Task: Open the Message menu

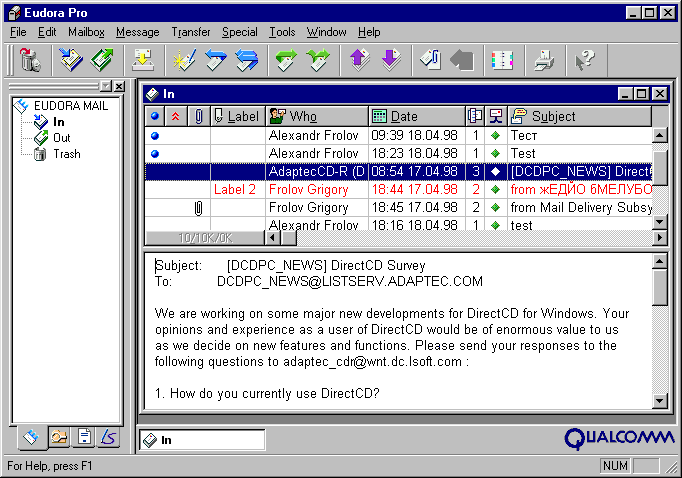Action: (x=137, y=32)
